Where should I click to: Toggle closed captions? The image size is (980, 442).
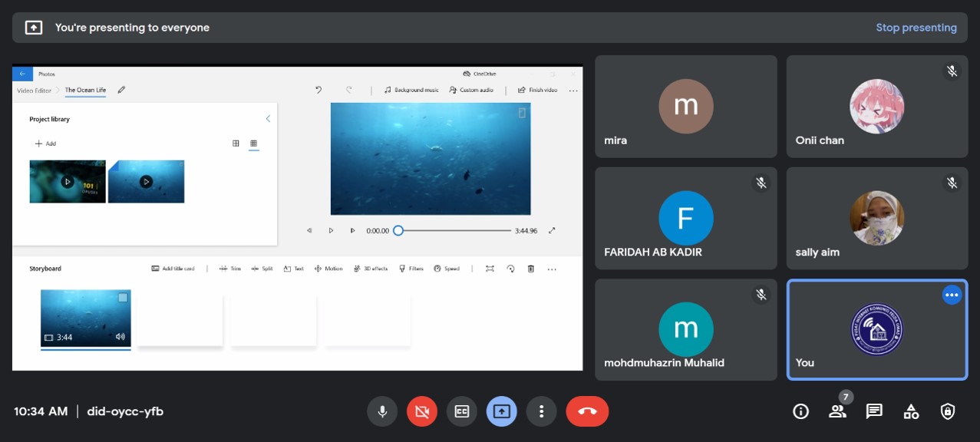point(461,411)
